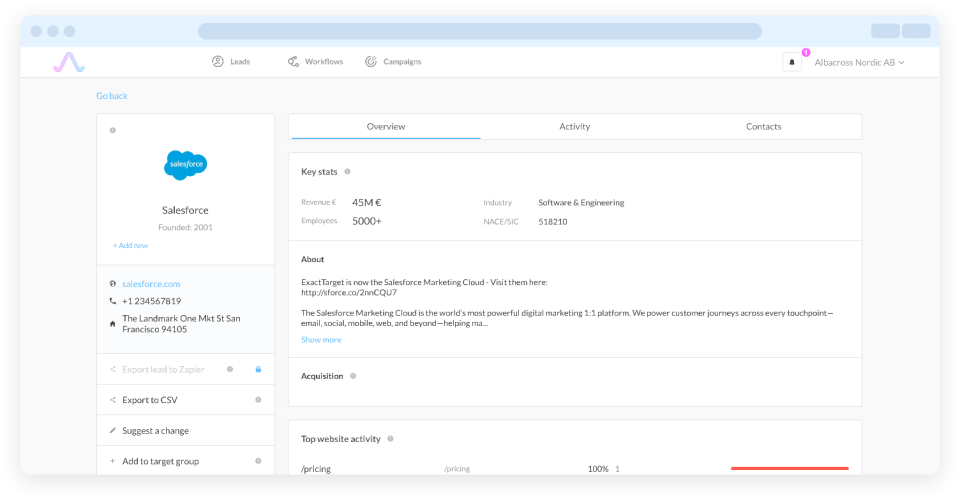This screenshot has height=500, width=960.
Task: Open the Leads menu
Action: tap(231, 62)
